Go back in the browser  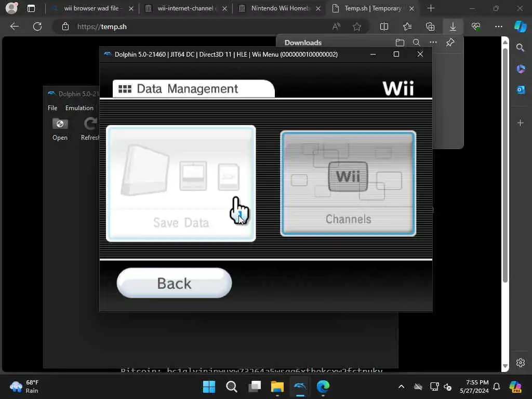(x=14, y=26)
